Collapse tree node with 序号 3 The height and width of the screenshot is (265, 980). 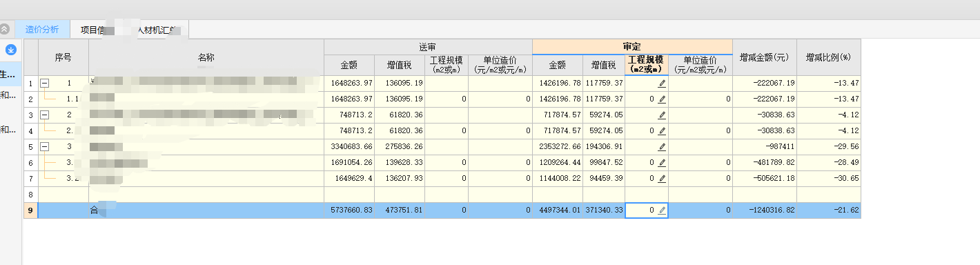pyautogui.click(x=45, y=146)
